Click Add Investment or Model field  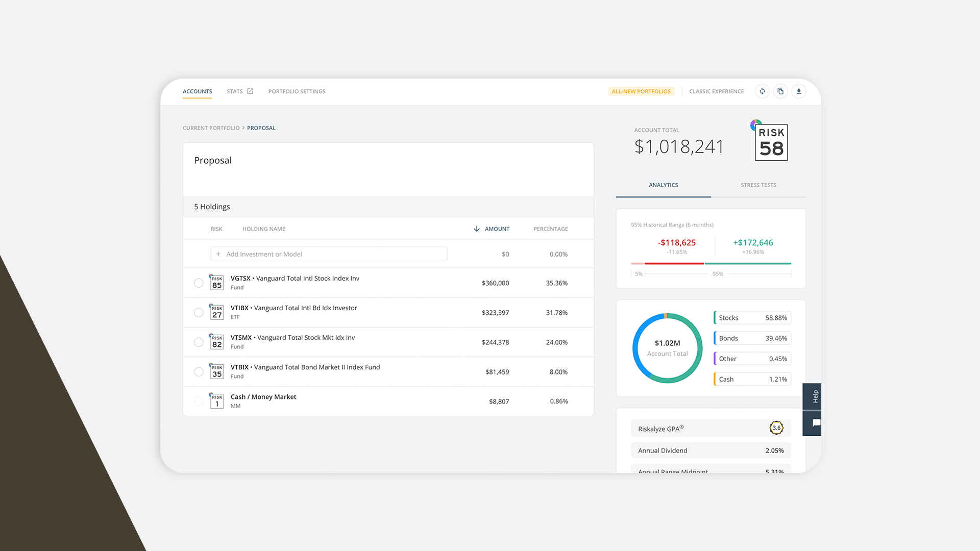329,254
